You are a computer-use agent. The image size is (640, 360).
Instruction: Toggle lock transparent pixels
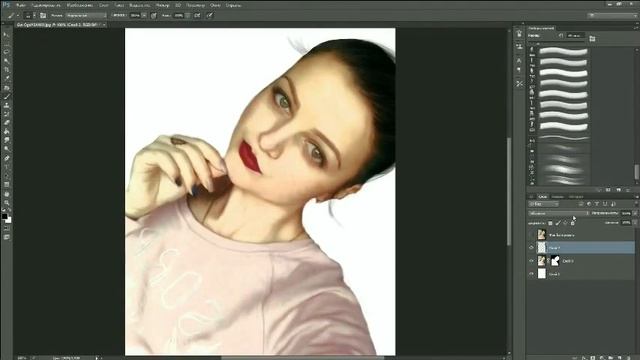[550, 223]
